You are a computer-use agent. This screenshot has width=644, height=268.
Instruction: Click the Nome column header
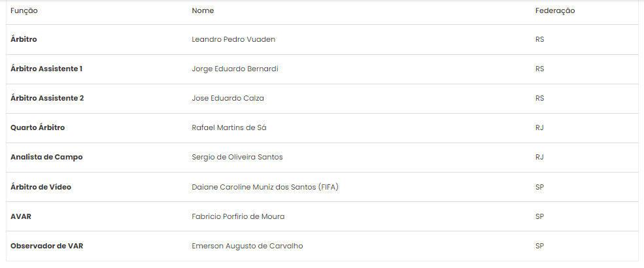tap(203, 10)
